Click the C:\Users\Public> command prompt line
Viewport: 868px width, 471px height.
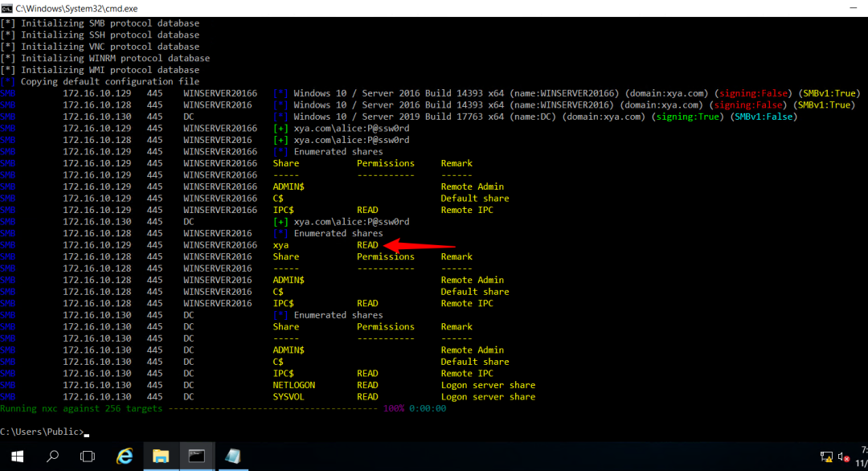[x=44, y=432]
